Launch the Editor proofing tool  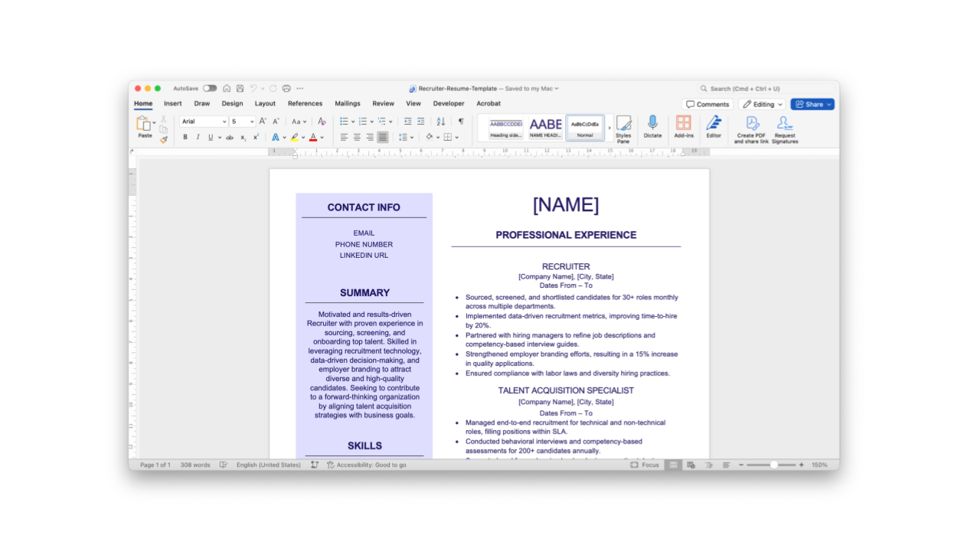[714, 127]
